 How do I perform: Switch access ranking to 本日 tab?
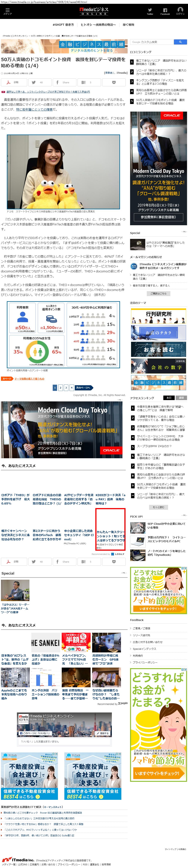pyautogui.click(x=169, y=398)
